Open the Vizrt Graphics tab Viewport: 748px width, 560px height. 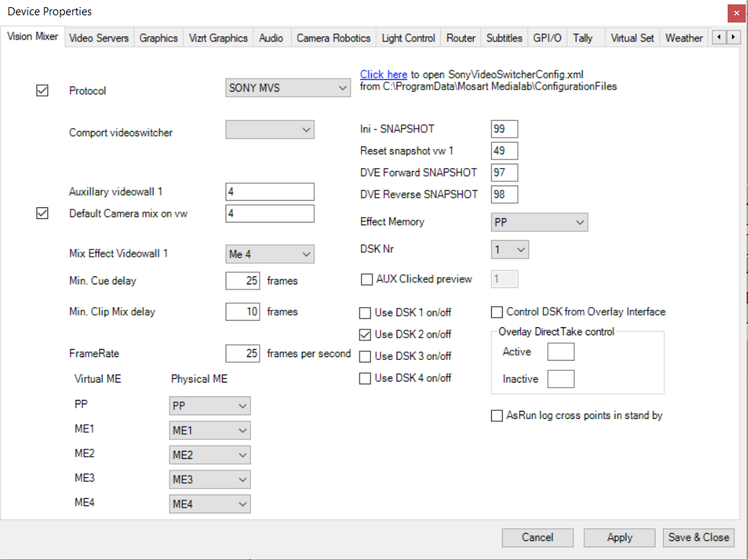(218, 38)
